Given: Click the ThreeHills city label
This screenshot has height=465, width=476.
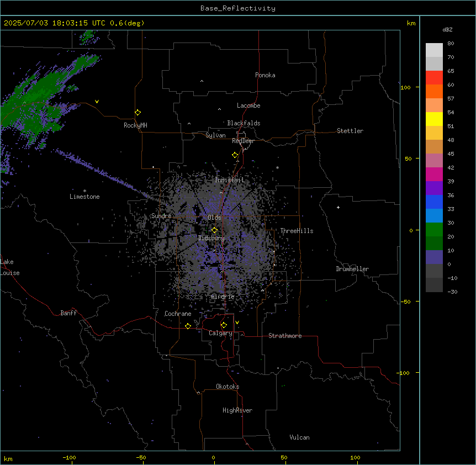Looking at the screenshot, I should 297,231.
